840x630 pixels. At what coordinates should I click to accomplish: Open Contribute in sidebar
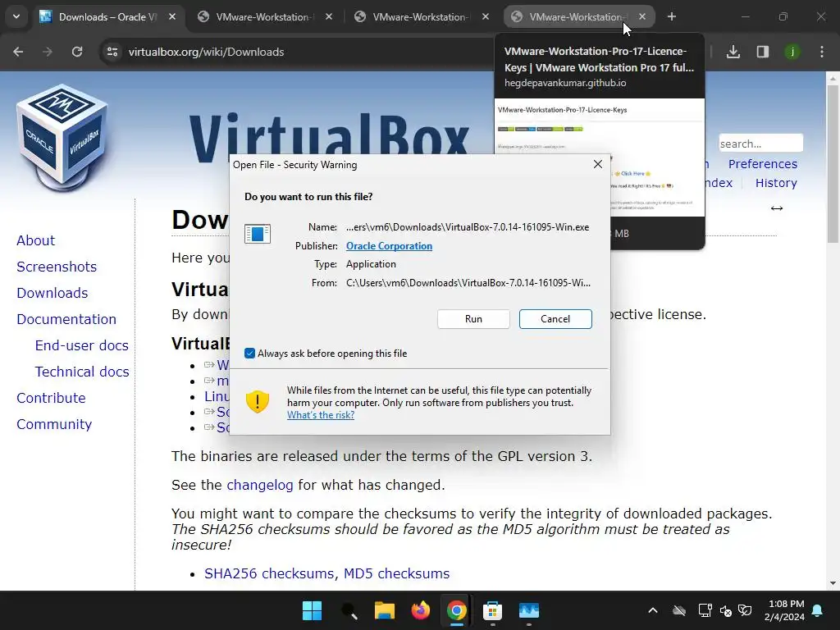pyautogui.click(x=51, y=398)
